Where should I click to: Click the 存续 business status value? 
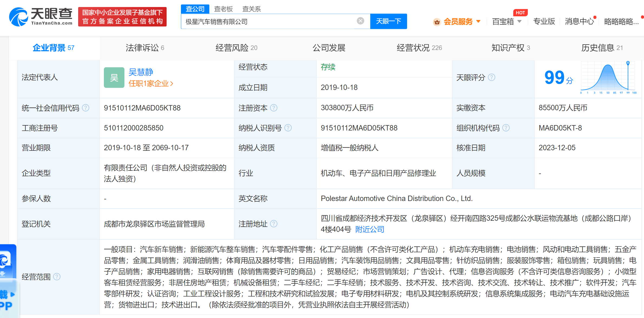pos(328,67)
